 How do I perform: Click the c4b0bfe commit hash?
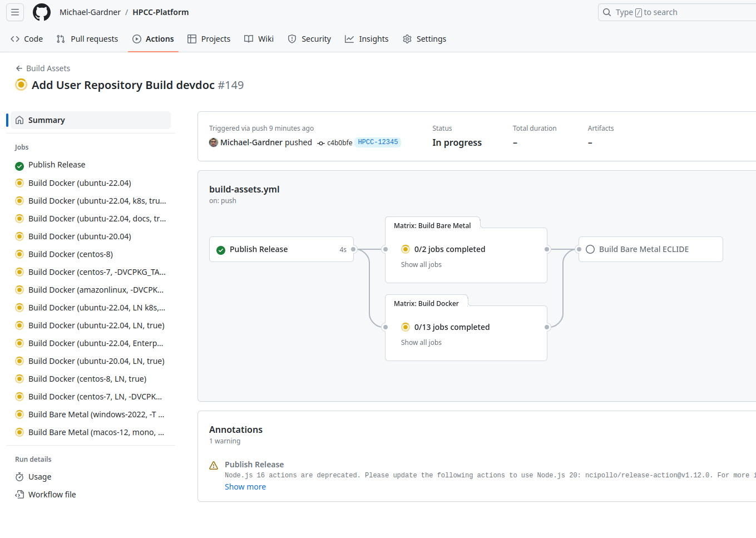pos(339,143)
